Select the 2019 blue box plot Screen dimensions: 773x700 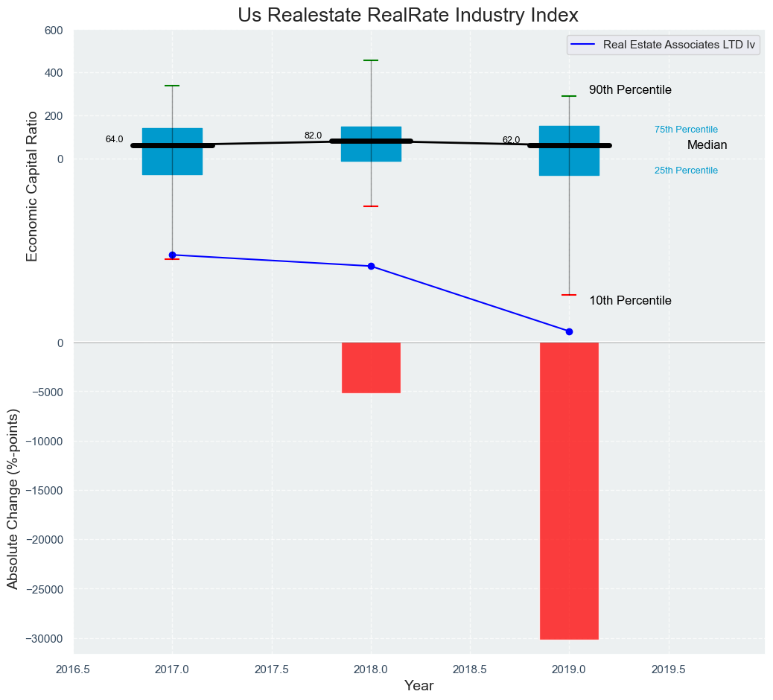pyautogui.click(x=569, y=162)
